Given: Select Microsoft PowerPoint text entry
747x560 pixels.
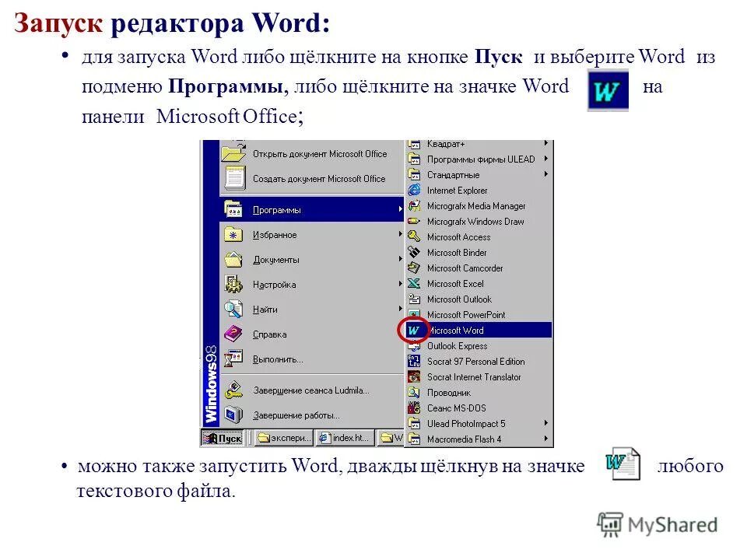Looking at the screenshot, I should 466,315.
